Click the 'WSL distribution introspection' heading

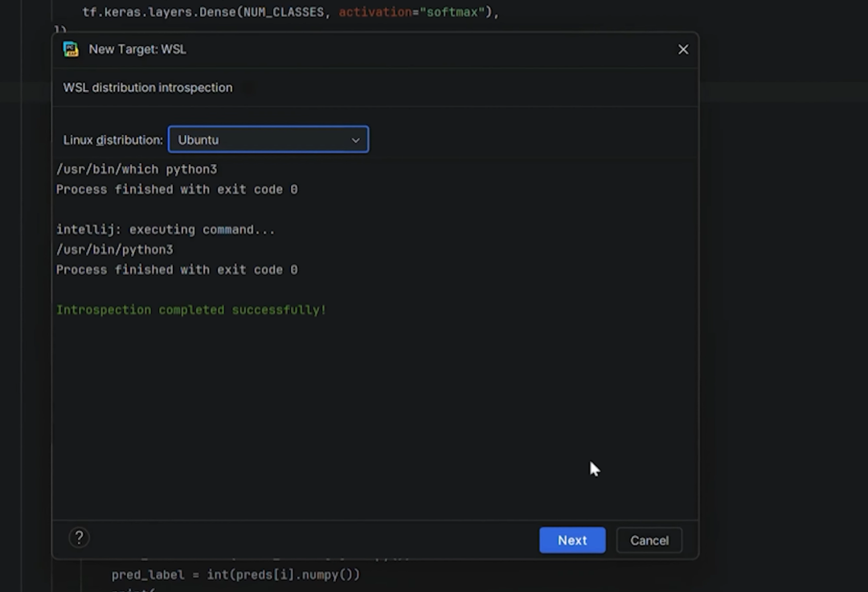point(148,88)
